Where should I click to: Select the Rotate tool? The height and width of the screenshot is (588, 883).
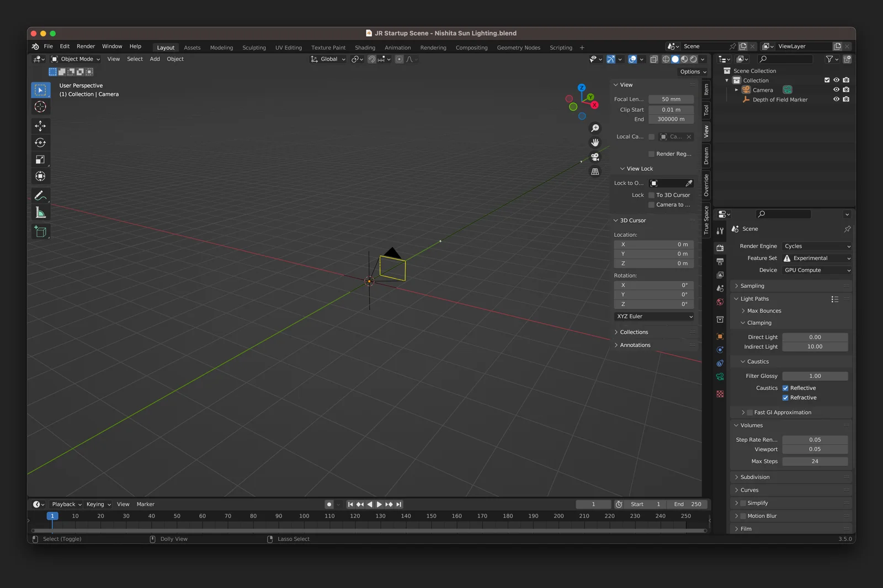(x=40, y=143)
